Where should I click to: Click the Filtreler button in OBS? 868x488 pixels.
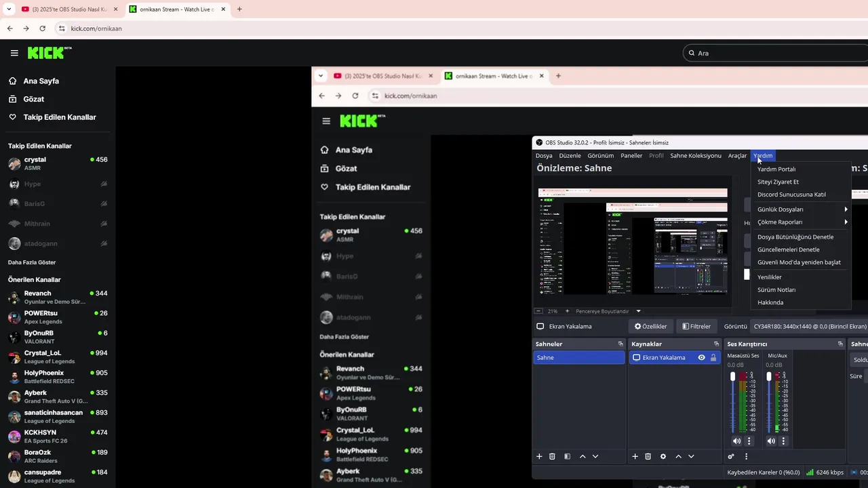[696, 326]
